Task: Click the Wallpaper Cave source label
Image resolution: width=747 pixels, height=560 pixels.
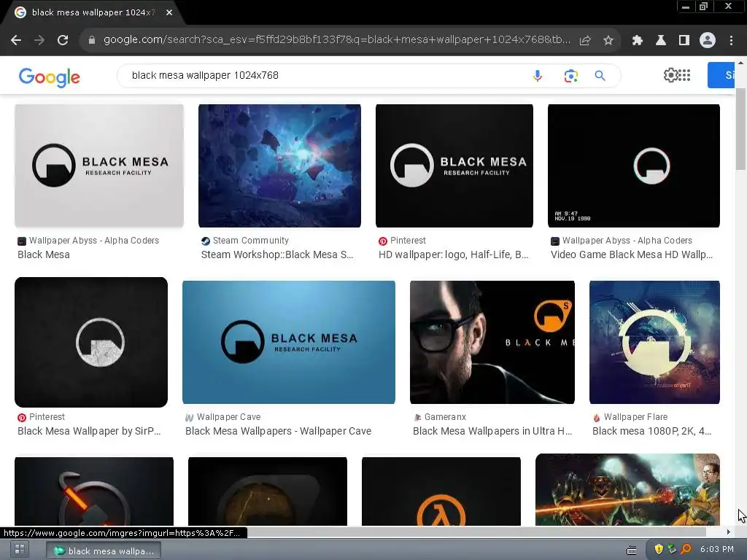Action: (x=228, y=416)
